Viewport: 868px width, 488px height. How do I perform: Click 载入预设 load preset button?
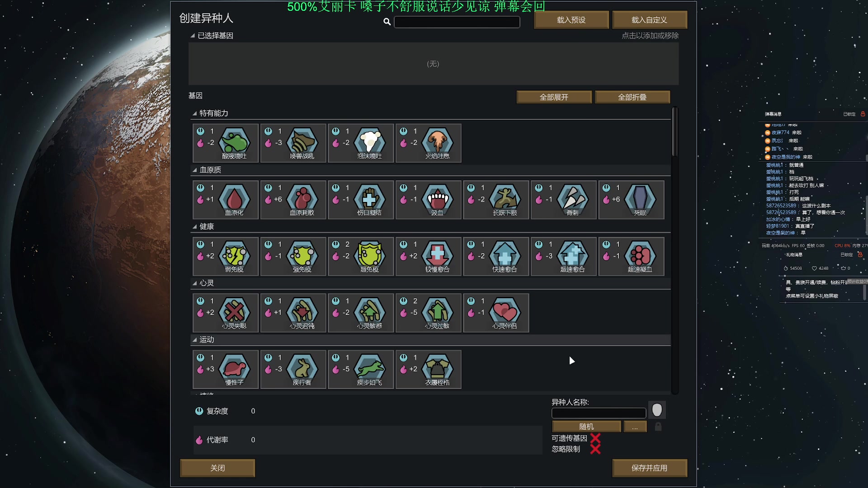click(571, 20)
